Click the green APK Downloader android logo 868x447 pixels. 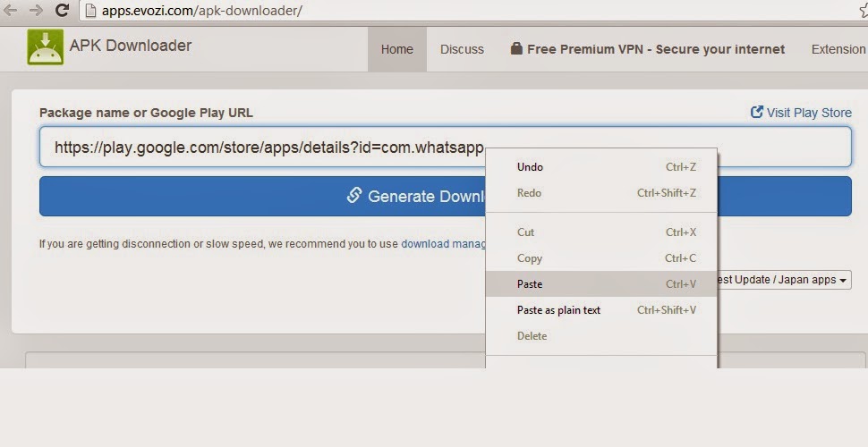(x=46, y=47)
